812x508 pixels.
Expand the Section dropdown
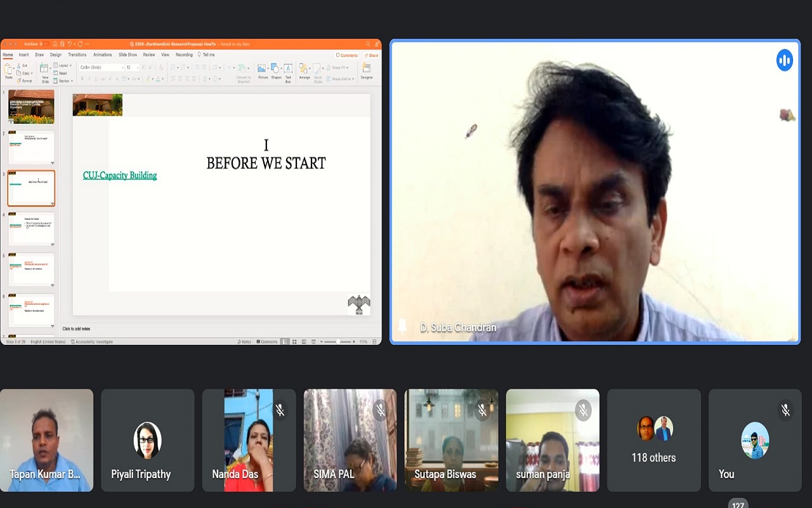[63, 81]
